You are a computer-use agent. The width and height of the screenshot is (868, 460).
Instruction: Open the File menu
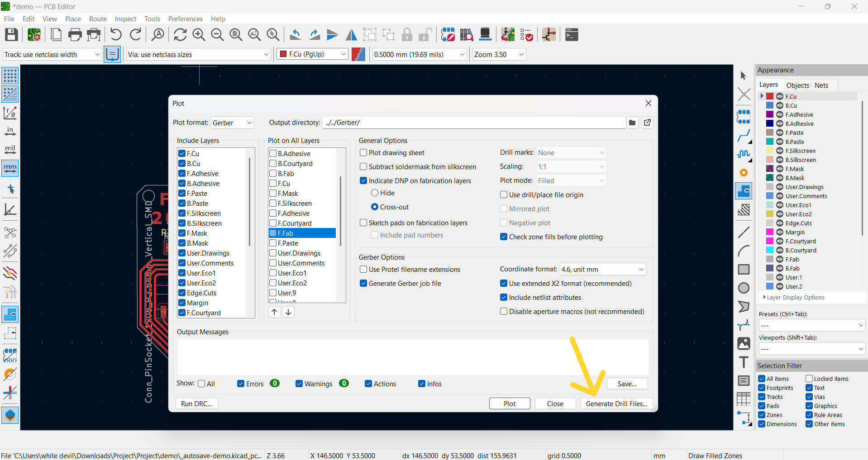coord(9,19)
